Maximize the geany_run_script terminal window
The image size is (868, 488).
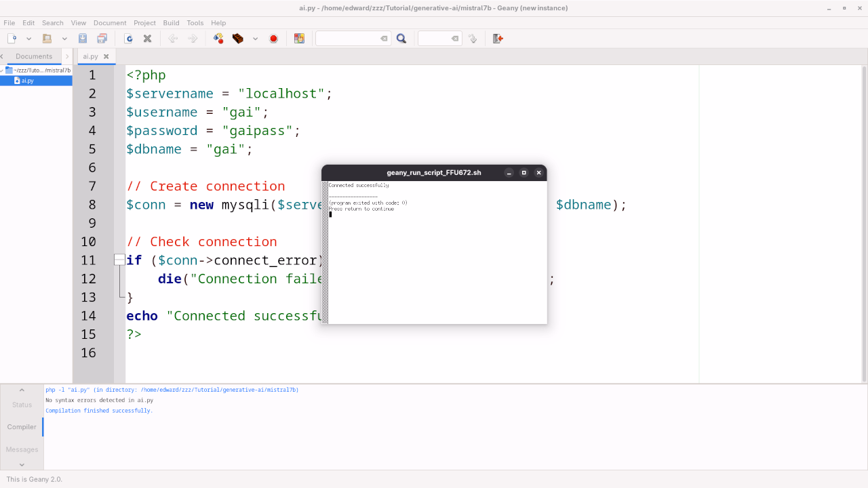tap(524, 173)
